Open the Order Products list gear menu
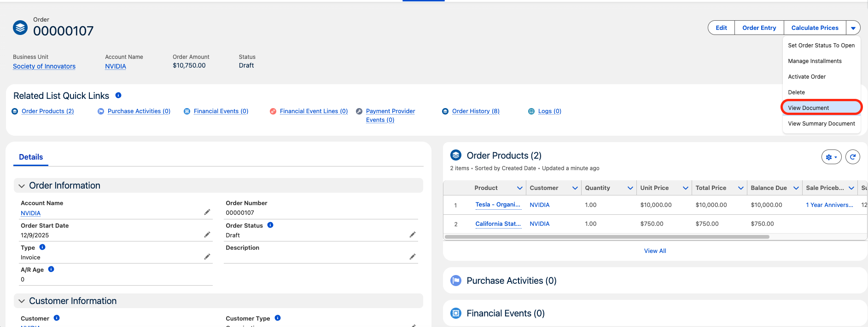868x327 pixels. pyautogui.click(x=832, y=157)
